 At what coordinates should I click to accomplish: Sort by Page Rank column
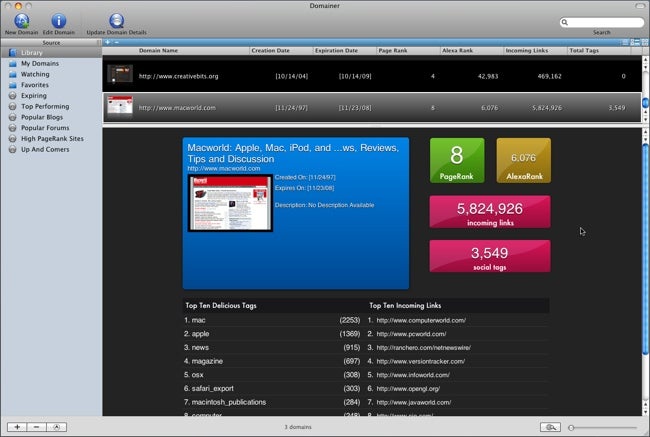[x=408, y=51]
